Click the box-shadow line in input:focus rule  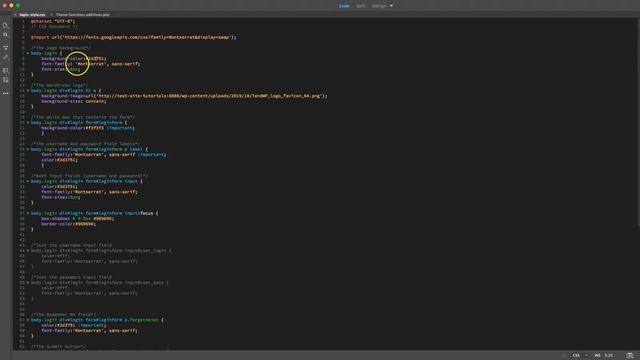[x=78, y=218]
